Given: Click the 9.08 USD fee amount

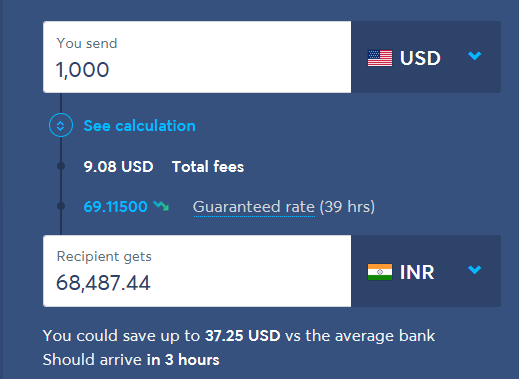Looking at the screenshot, I should 118,167.
